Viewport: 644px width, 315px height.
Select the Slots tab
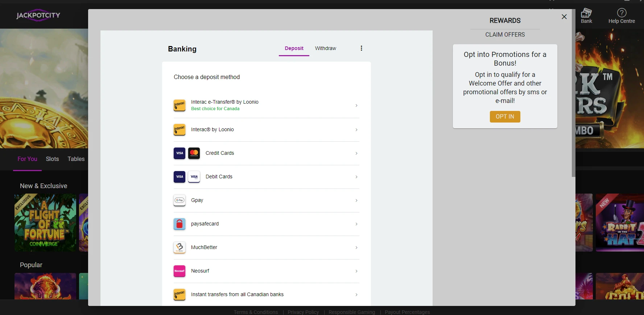[x=52, y=159]
